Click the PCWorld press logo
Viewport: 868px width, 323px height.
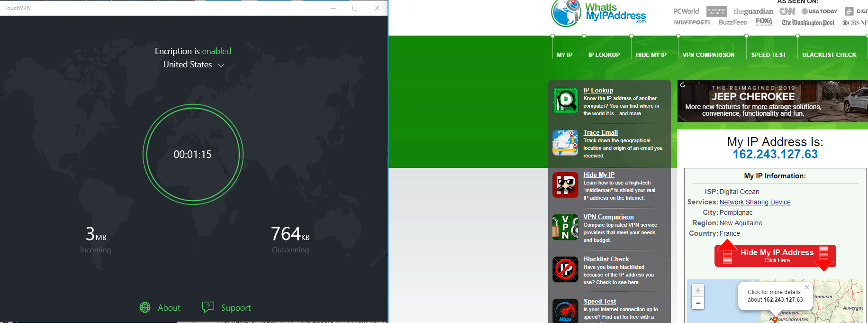click(x=686, y=11)
